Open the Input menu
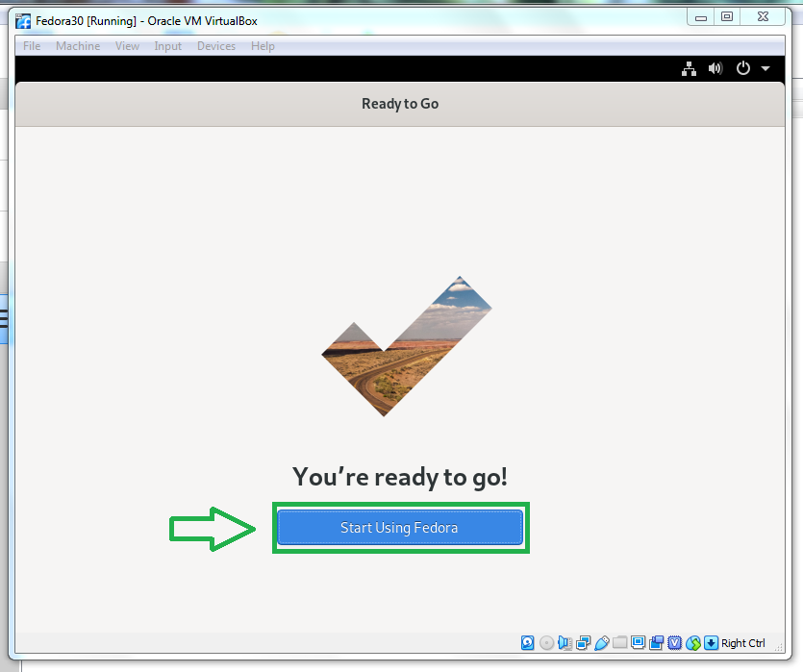This screenshot has width=803, height=672. [x=168, y=46]
